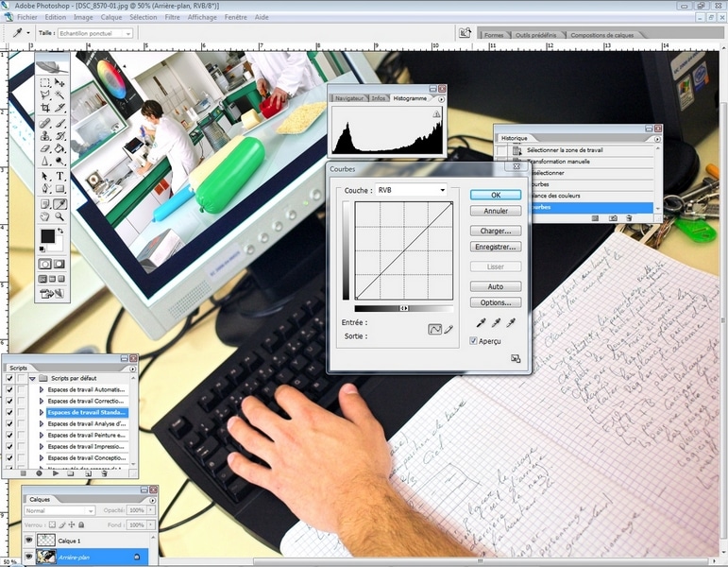Open the Filtre menu

tap(172, 17)
